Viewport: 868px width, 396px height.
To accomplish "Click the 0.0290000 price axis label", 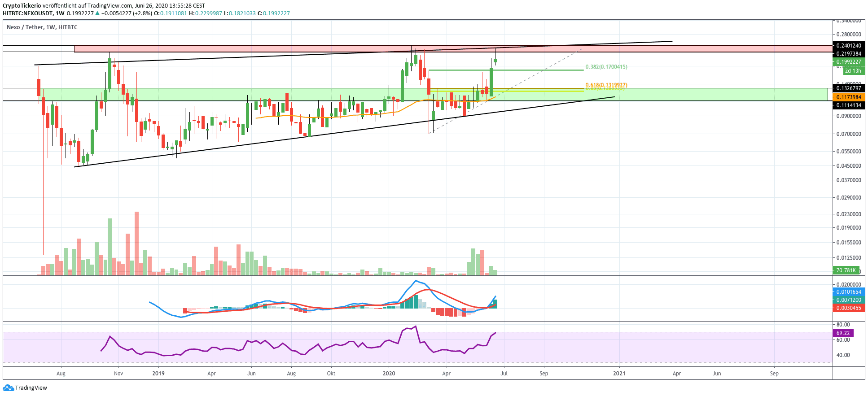I will click(x=849, y=198).
